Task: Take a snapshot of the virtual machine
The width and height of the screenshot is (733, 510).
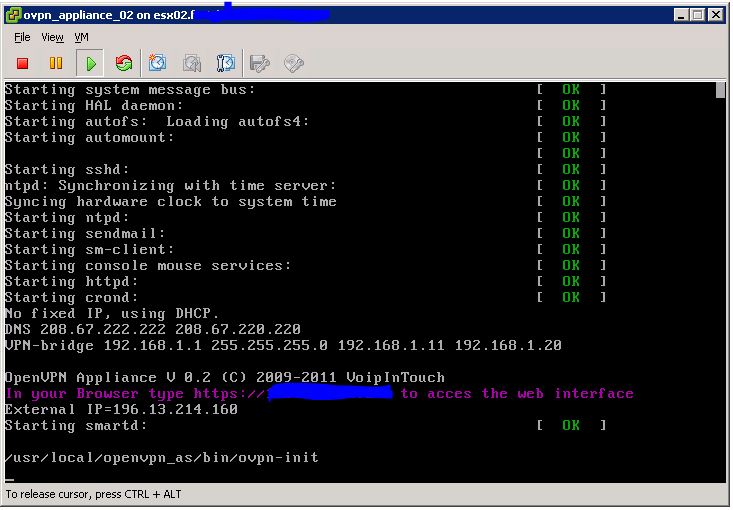Action: [x=158, y=64]
